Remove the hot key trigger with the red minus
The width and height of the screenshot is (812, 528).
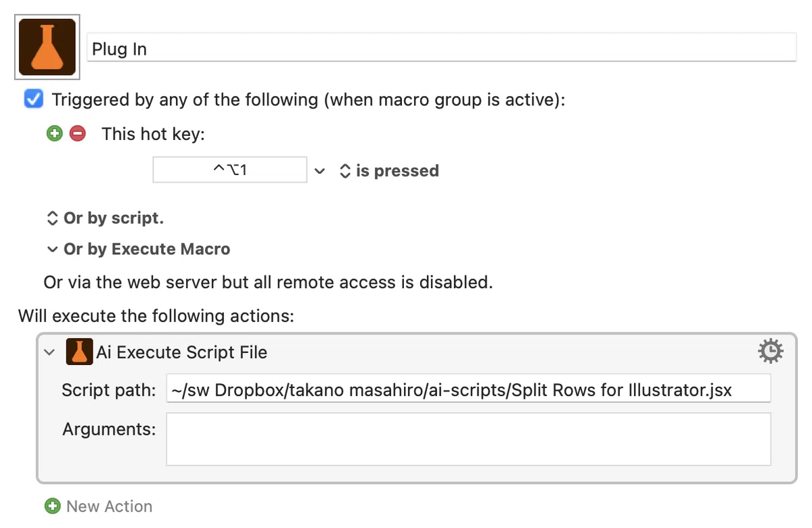(x=78, y=134)
